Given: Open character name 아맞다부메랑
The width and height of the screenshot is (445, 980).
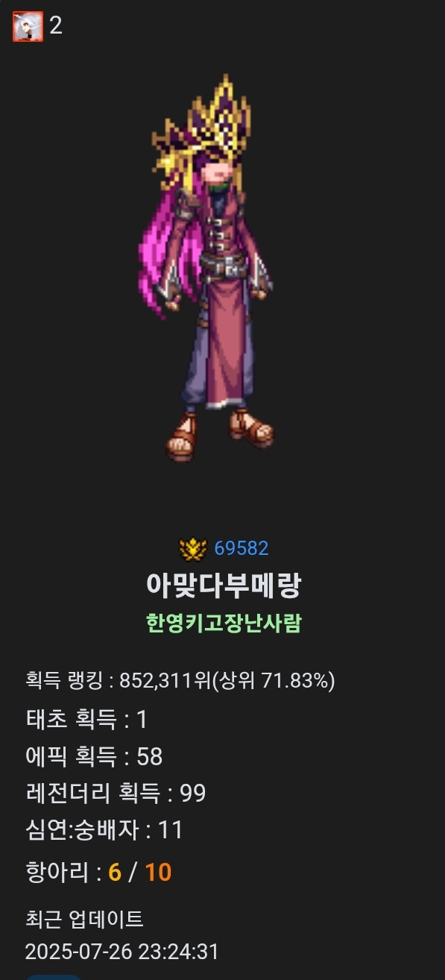Looking at the screenshot, I should 223,585.
